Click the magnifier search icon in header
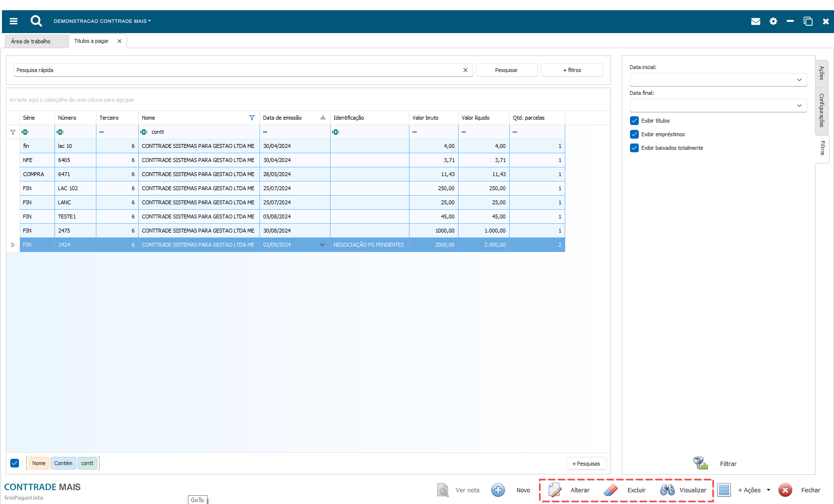Viewport: 834px width, 504px height. [36, 21]
